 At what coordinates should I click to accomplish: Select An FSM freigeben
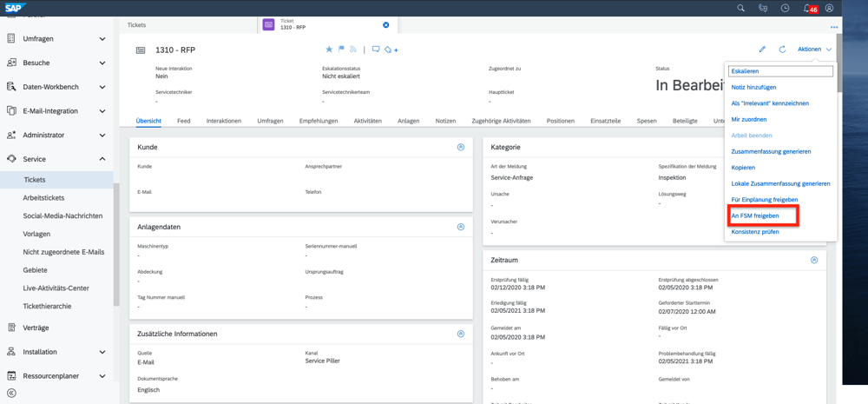(755, 215)
